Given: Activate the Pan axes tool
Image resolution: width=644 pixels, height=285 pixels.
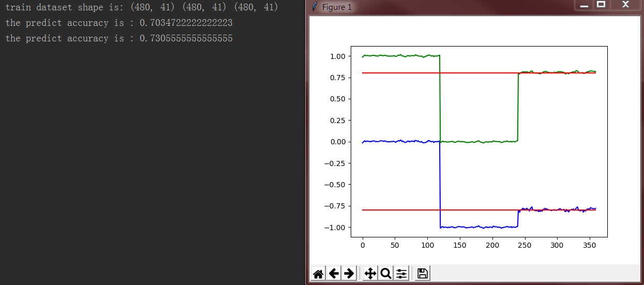Looking at the screenshot, I should click(x=370, y=274).
